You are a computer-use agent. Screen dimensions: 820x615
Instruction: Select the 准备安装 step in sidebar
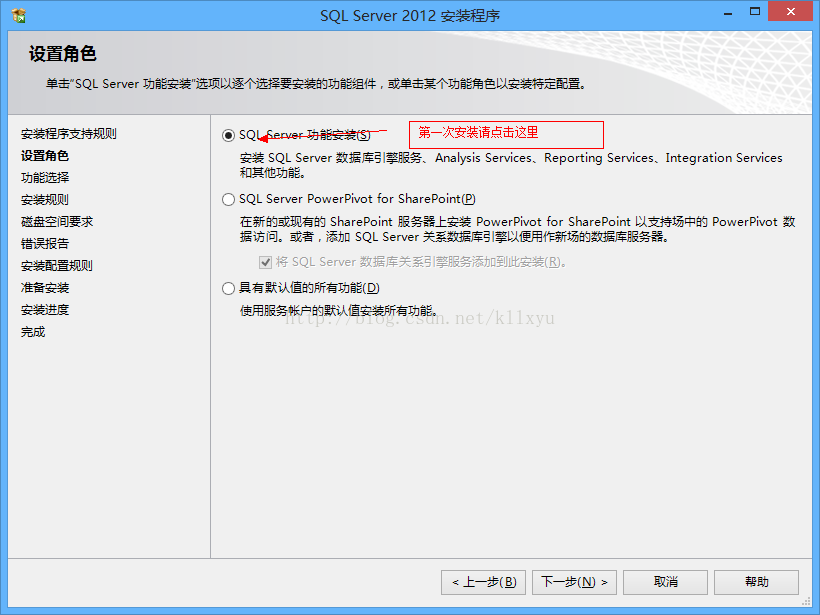point(45,288)
